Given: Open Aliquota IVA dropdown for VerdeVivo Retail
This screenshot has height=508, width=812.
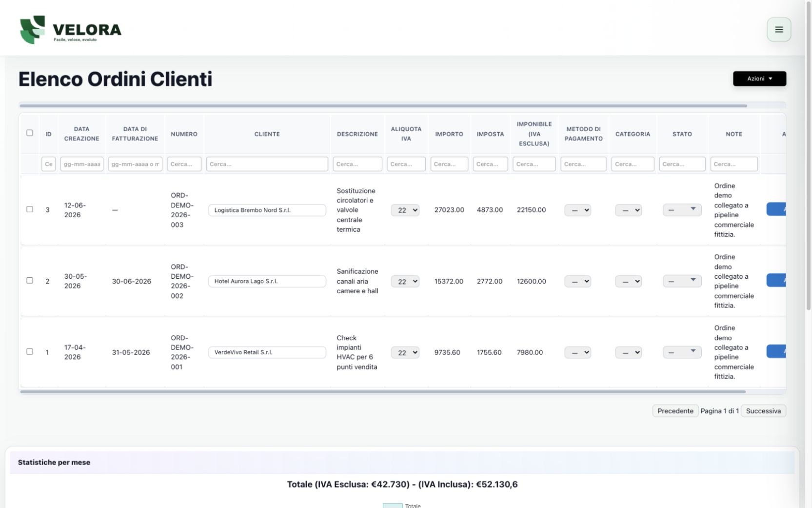Looking at the screenshot, I should tap(405, 352).
